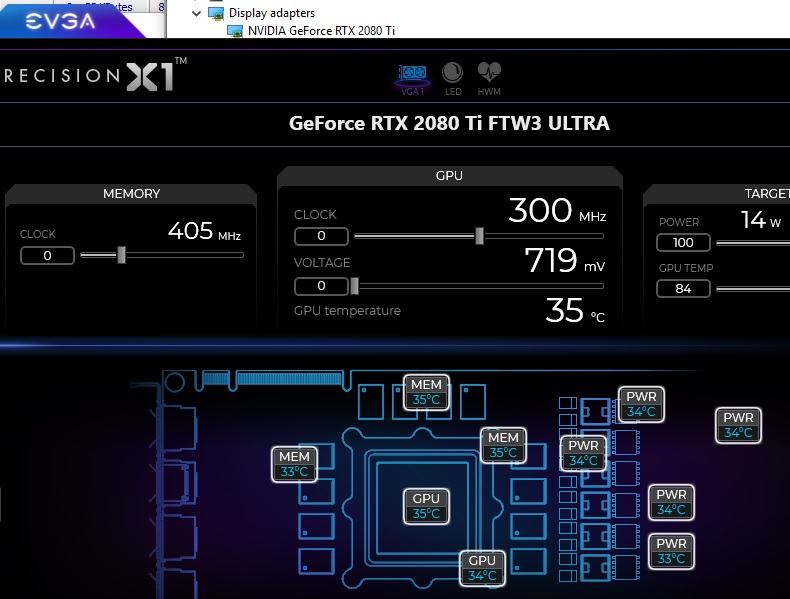This screenshot has height=599, width=790.
Task: Open the LED settings icon
Action: (452, 79)
